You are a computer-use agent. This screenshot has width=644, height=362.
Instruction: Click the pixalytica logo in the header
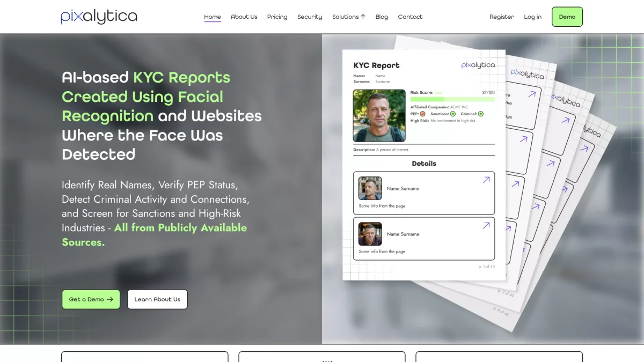99,17
